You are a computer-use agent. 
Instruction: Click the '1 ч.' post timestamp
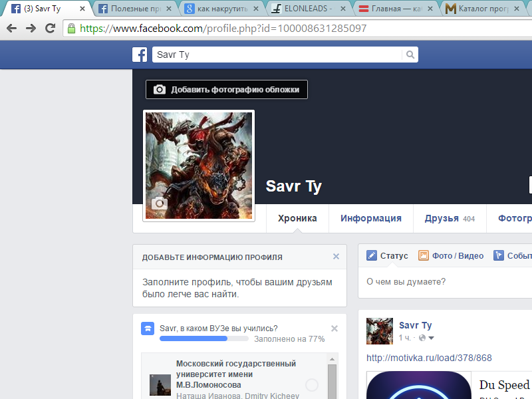404,338
